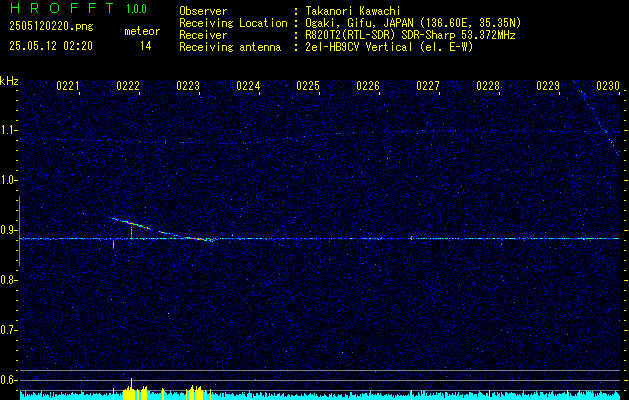629x400 pixels.
Task: Click the R820T2(RTL-SDR) receiver value
Action: (x=410, y=35)
